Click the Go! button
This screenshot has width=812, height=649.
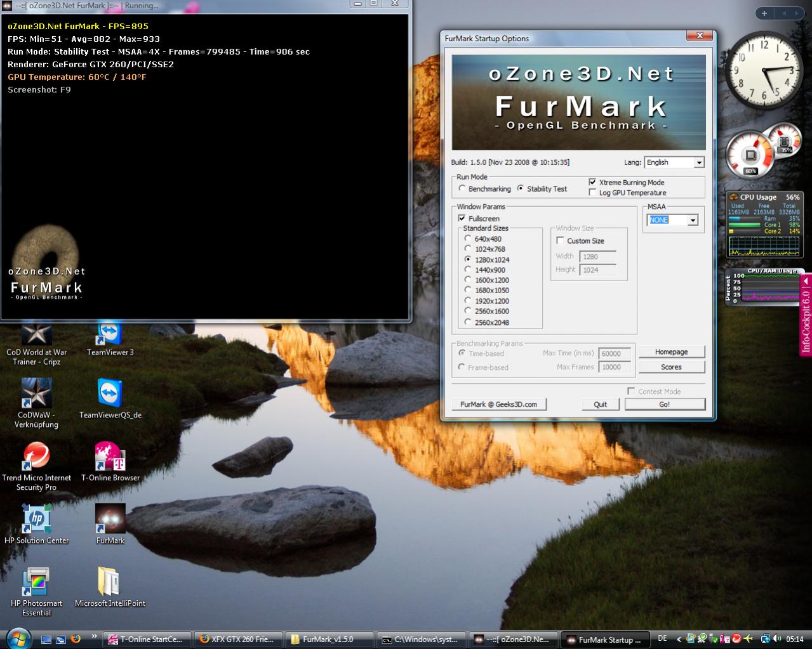665,404
